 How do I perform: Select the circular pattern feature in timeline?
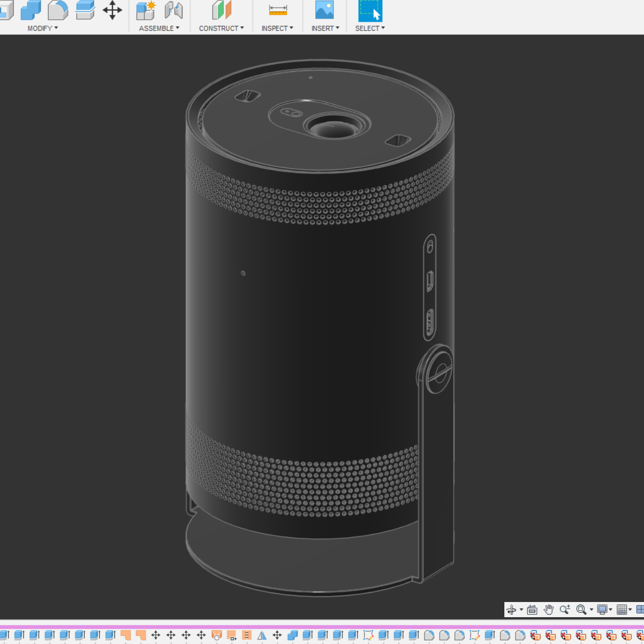click(217, 635)
